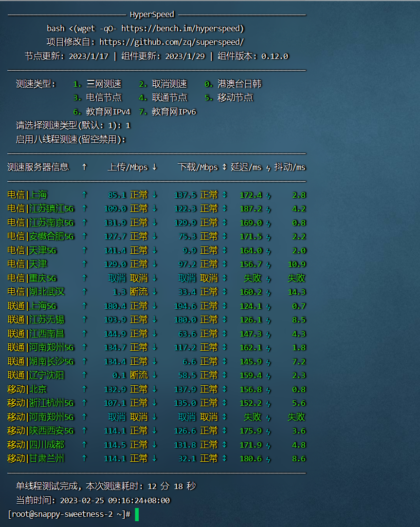Click the download arrow after 上传/Mbps header
This screenshot has height=527, width=420.
tap(154, 167)
